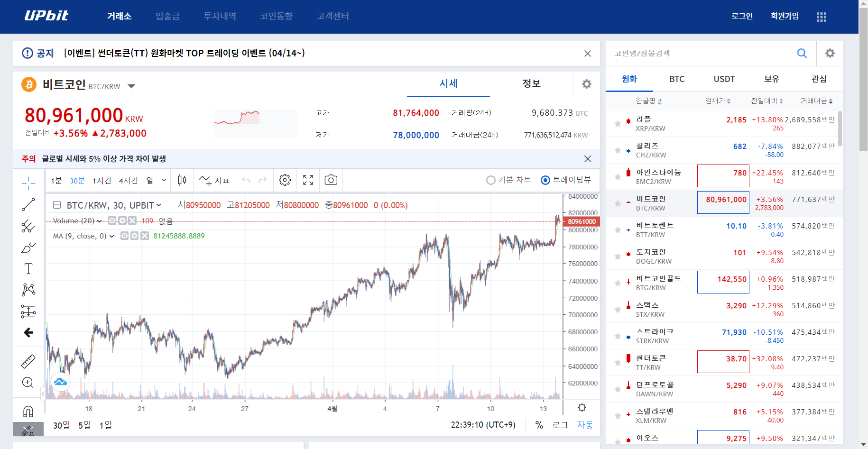Take a chart snapshot with camera icon
This screenshot has width=868, height=449.
(331, 180)
